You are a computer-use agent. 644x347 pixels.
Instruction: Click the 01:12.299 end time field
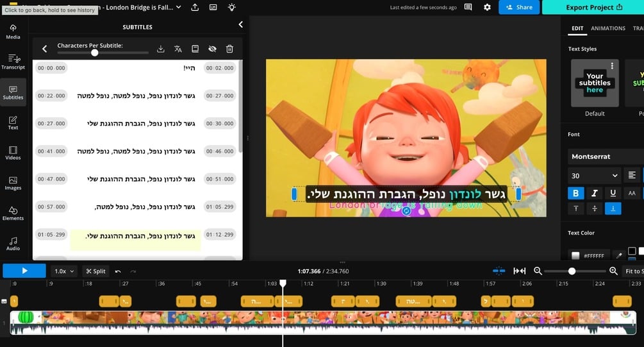220,235
